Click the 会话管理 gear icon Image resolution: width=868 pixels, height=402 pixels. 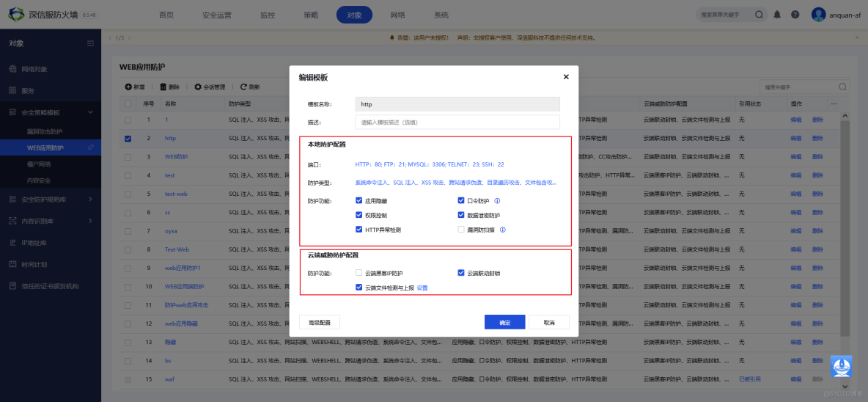click(198, 87)
